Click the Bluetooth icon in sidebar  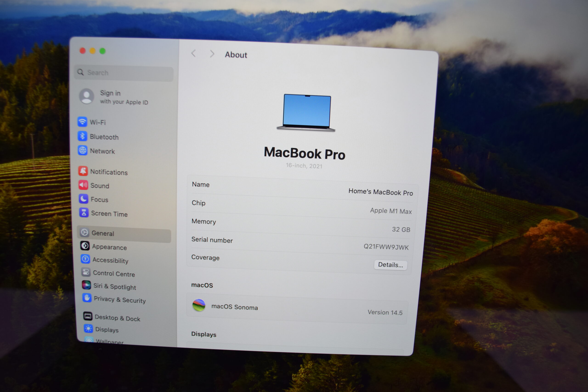pyautogui.click(x=82, y=136)
